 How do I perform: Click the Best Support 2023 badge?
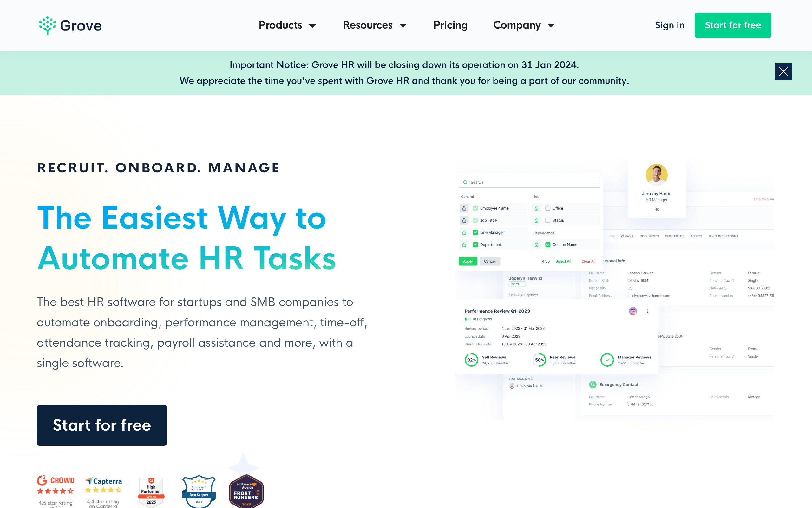199,491
